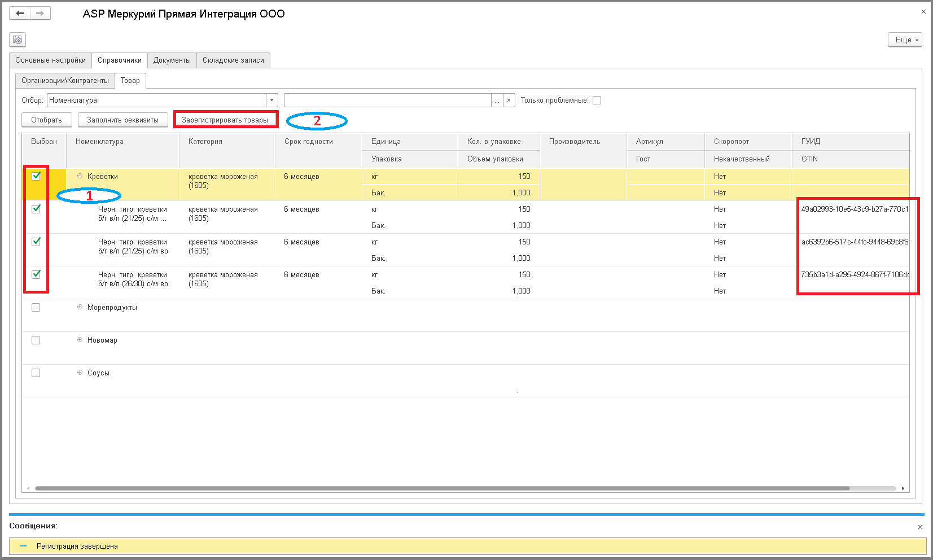Viewport: 933px width, 560px height.
Task: Select the Соусы row name
Action: pyautogui.click(x=98, y=373)
